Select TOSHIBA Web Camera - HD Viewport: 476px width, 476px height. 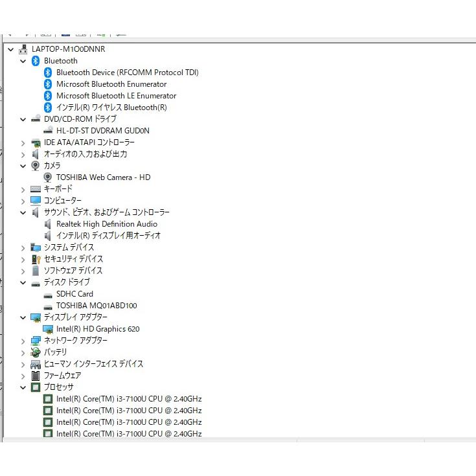(103, 177)
